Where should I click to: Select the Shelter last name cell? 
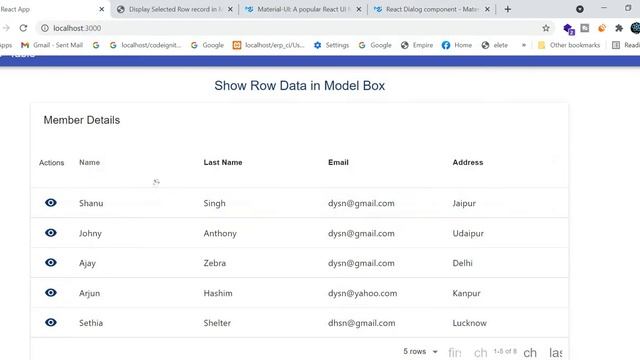click(217, 323)
